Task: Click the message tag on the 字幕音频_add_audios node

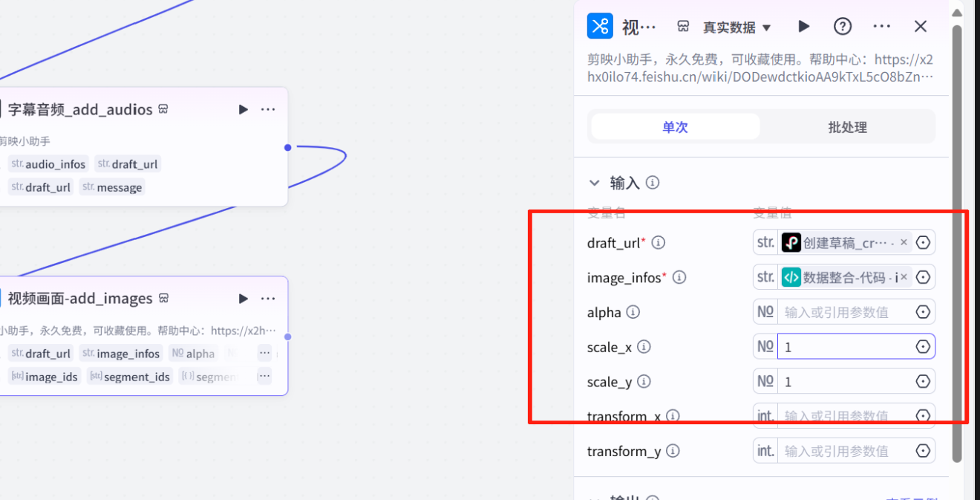Action: pyautogui.click(x=112, y=187)
